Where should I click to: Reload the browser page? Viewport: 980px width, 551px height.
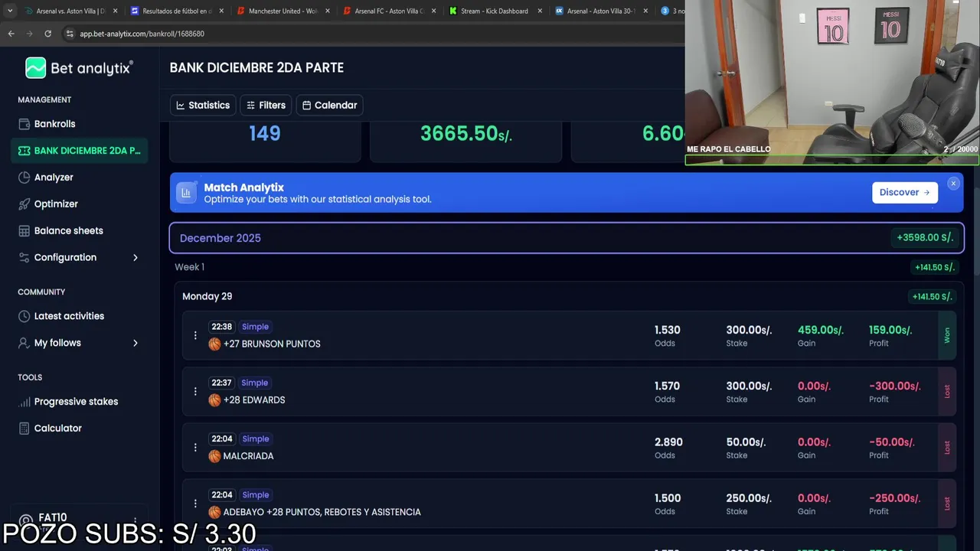tap(47, 34)
